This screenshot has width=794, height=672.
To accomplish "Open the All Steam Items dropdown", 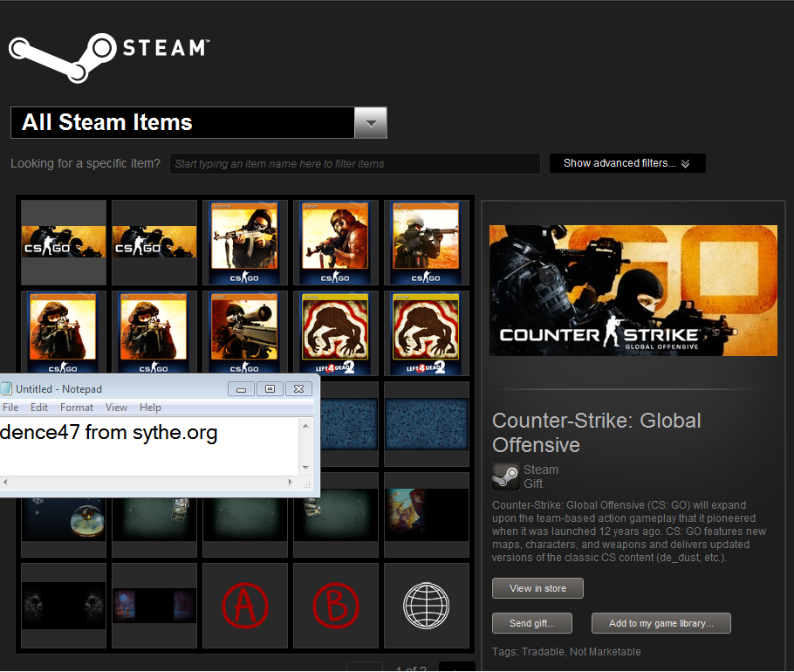I will tap(371, 122).
